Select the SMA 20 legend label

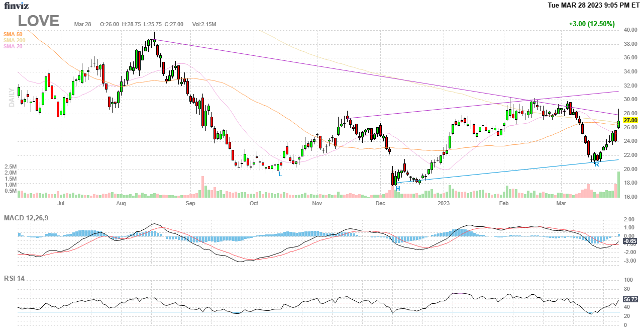(x=13, y=46)
